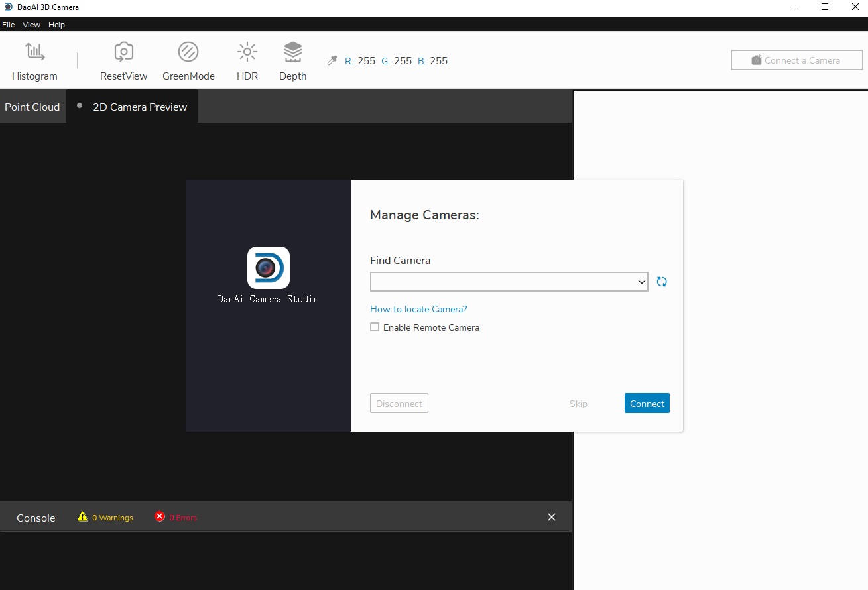Click the DaoAi Camera Studio logo

point(269,268)
